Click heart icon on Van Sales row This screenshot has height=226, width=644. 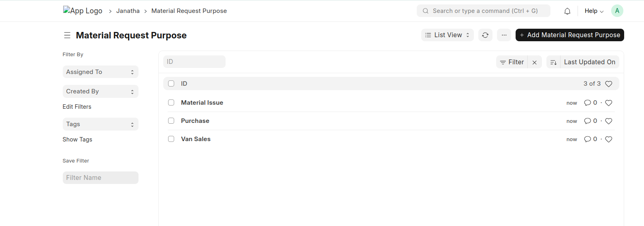tap(608, 139)
